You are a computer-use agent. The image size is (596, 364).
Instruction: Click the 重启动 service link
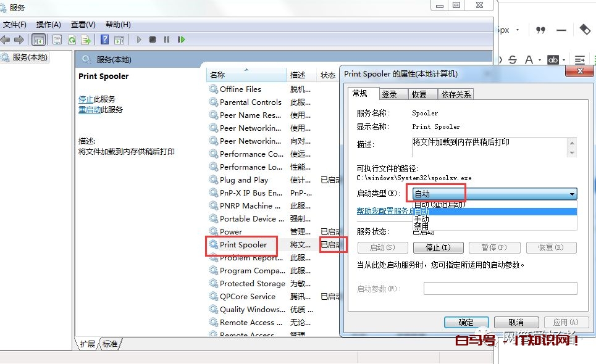[x=90, y=109]
